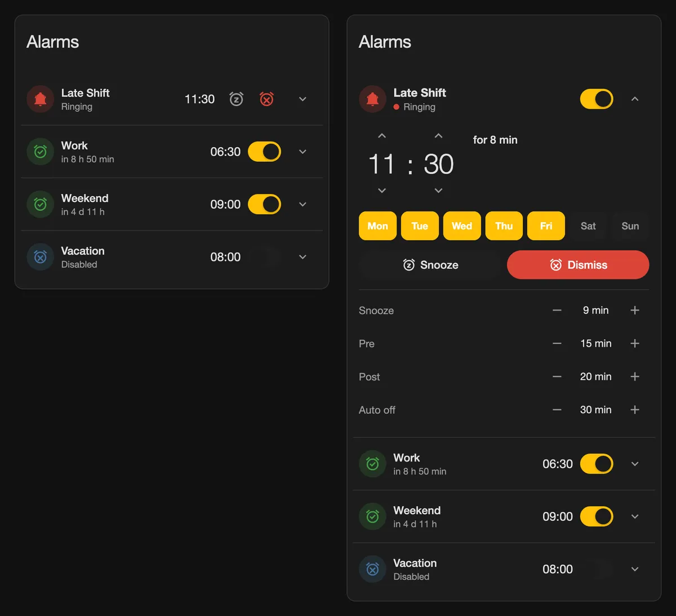676x616 pixels.
Task: Click the red Dismiss button with the label
Action: [x=578, y=265]
